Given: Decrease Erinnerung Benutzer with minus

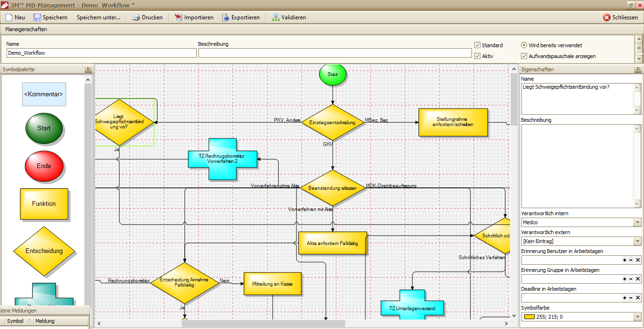Looking at the screenshot, I should coord(631,260).
